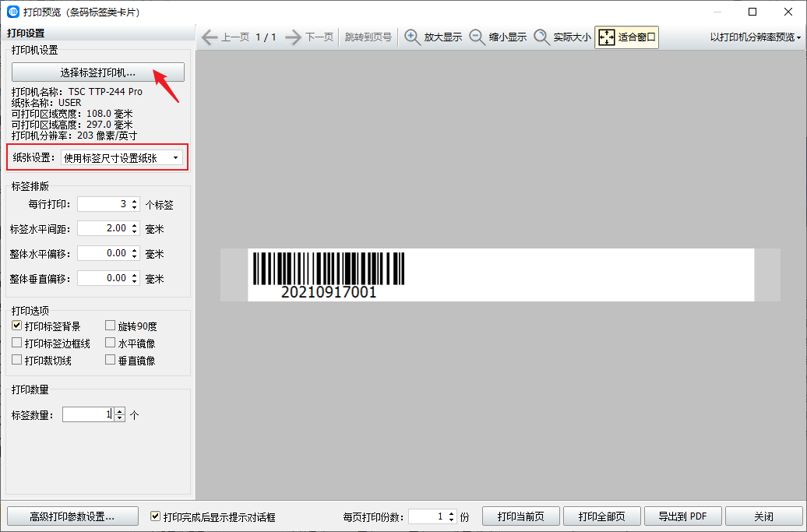The height and width of the screenshot is (532, 807).
Task: Click the page indicator 1 / 1
Action: 266,37
